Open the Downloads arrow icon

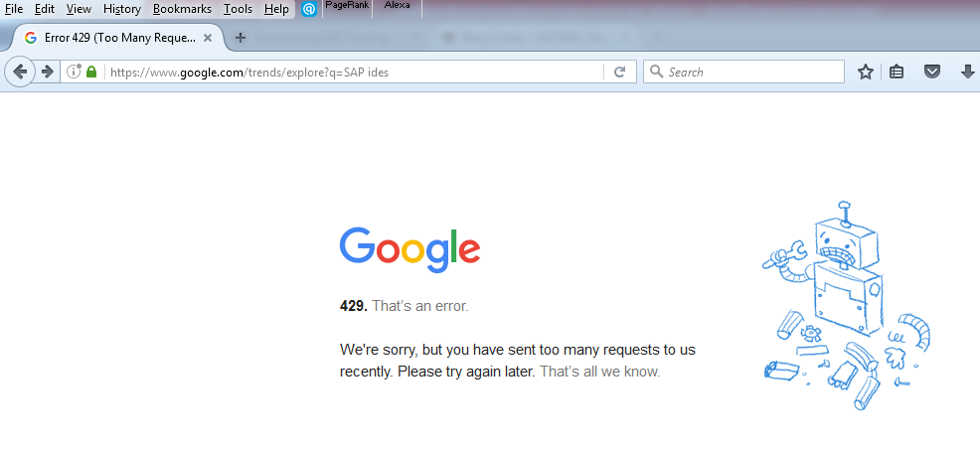(967, 72)
